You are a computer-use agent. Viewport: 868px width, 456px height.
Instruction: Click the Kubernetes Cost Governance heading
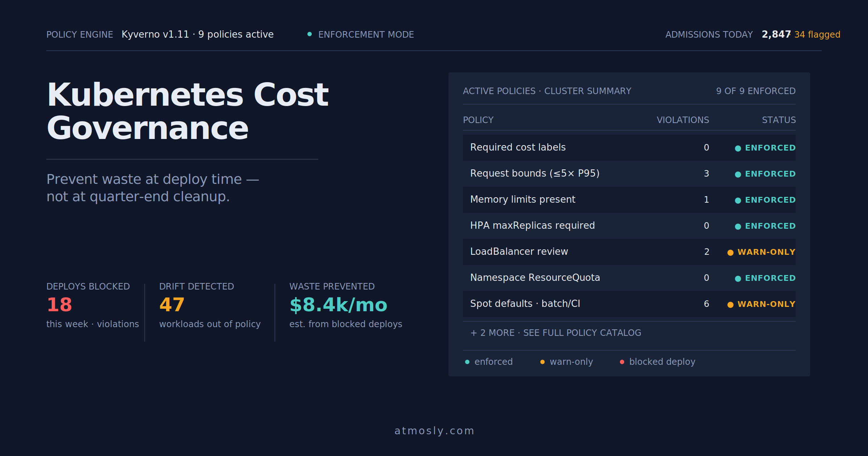[x=188, y=111]
